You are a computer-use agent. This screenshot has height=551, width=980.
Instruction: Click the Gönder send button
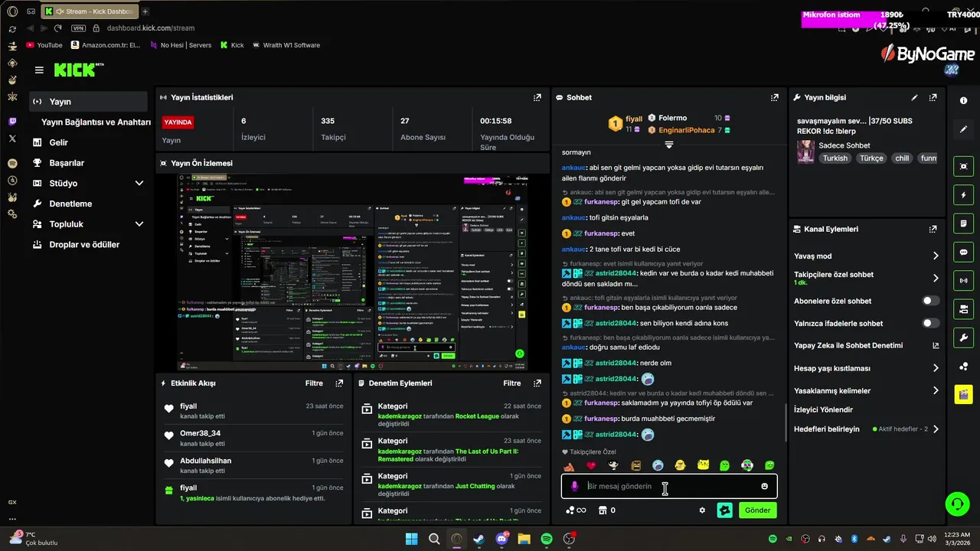pos(757,510)
